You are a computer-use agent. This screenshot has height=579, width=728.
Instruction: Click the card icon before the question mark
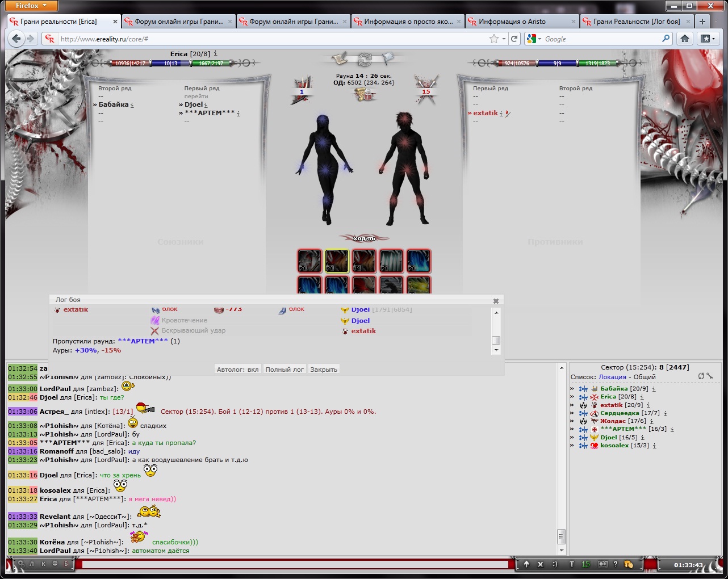(603, 564)
